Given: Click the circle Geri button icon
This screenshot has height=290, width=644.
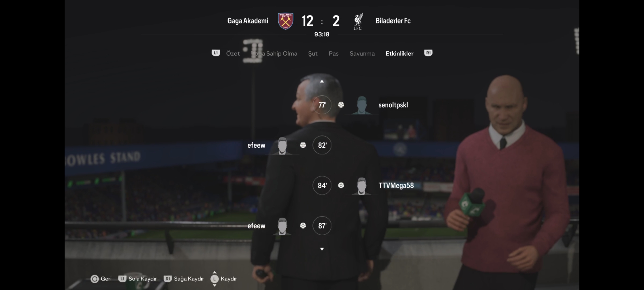Looking at the screenshot, I should pyautogui.click(x=95, y=279).
